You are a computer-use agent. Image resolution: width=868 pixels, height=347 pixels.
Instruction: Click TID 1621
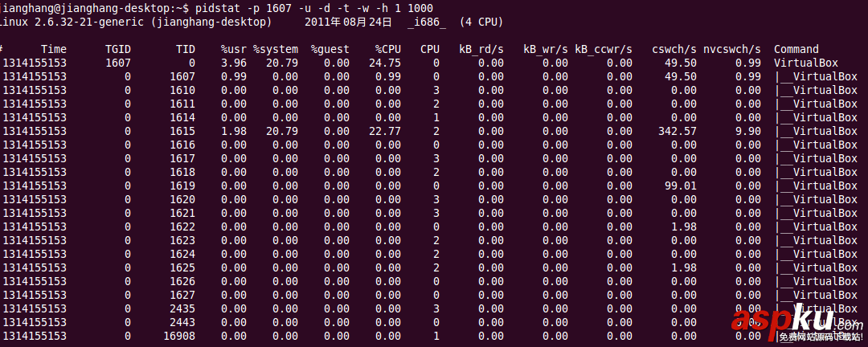pos(182,213)
